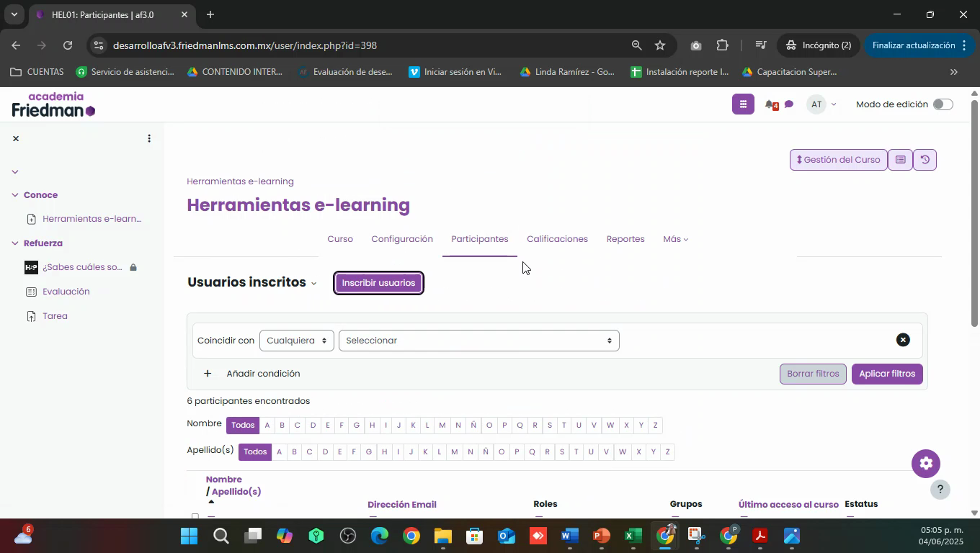Open the AT user menu
Viewport: 980px width, 553px height.
[x=821, y=104]
